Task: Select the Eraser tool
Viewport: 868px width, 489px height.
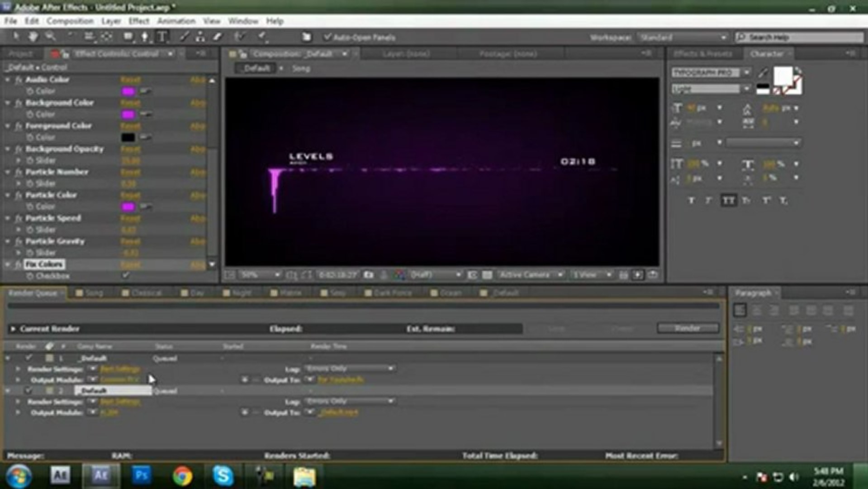Action: click(x=218, y=37)
